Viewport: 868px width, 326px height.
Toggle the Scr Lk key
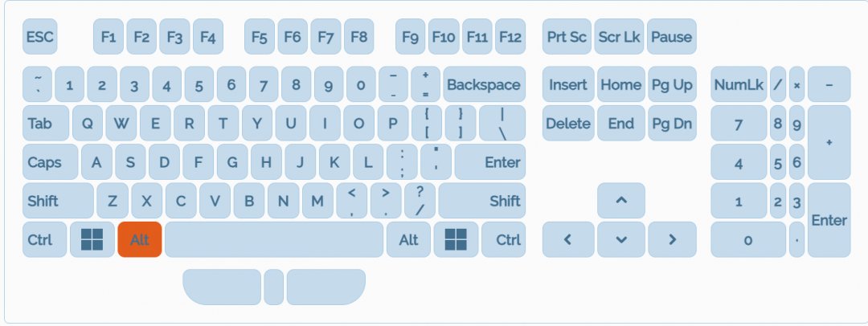619,37
